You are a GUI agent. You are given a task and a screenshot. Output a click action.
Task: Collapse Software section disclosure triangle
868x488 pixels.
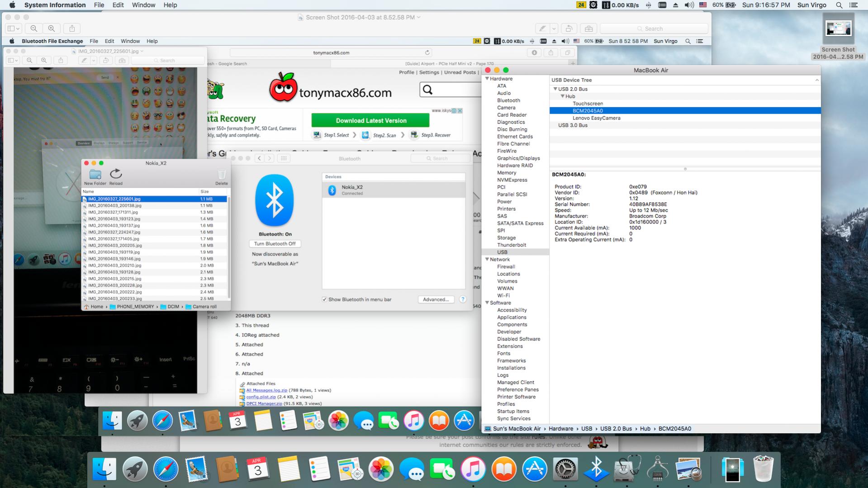(487, 303)
